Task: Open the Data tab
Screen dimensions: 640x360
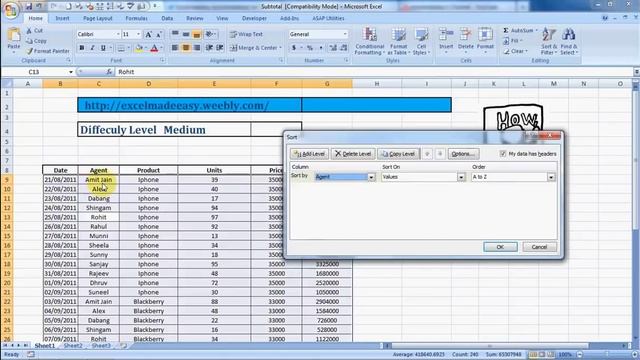Action: [167, 18]
